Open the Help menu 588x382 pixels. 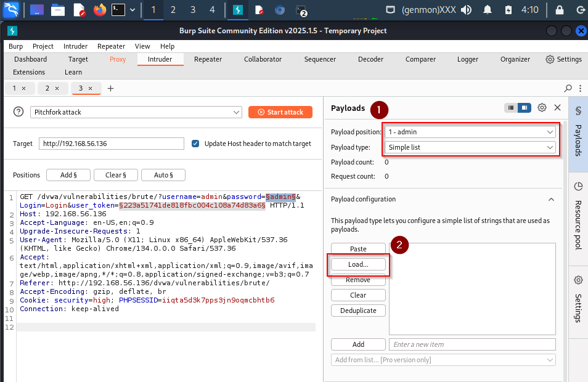pyautogui.click(x=167, y=46)
